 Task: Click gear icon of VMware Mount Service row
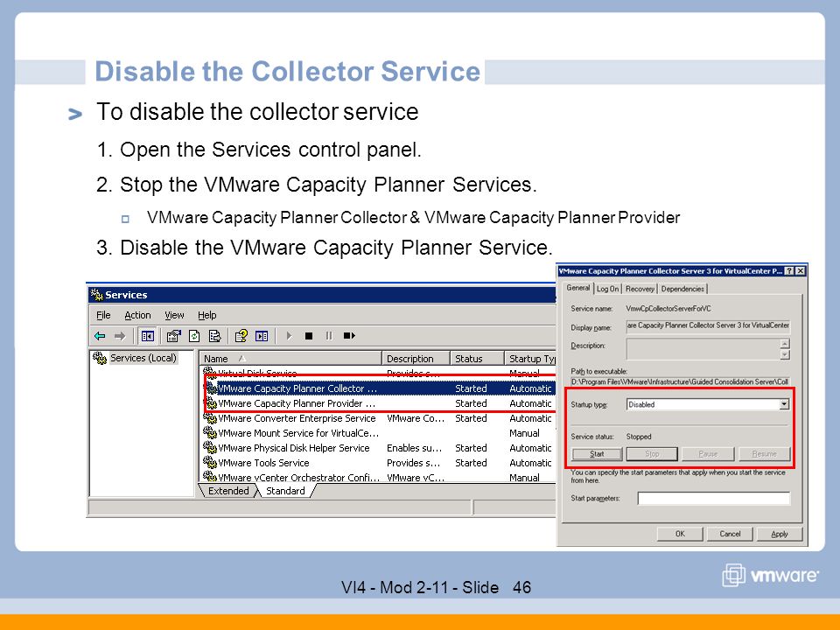pos(210,433)
